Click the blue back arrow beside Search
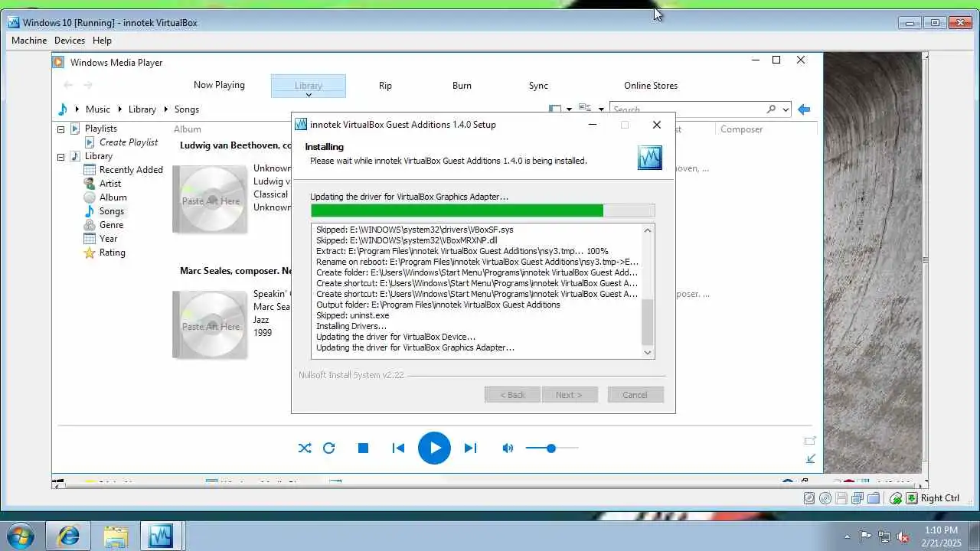The height and width of the screenshot is (551, 980). tap(804, 109)
